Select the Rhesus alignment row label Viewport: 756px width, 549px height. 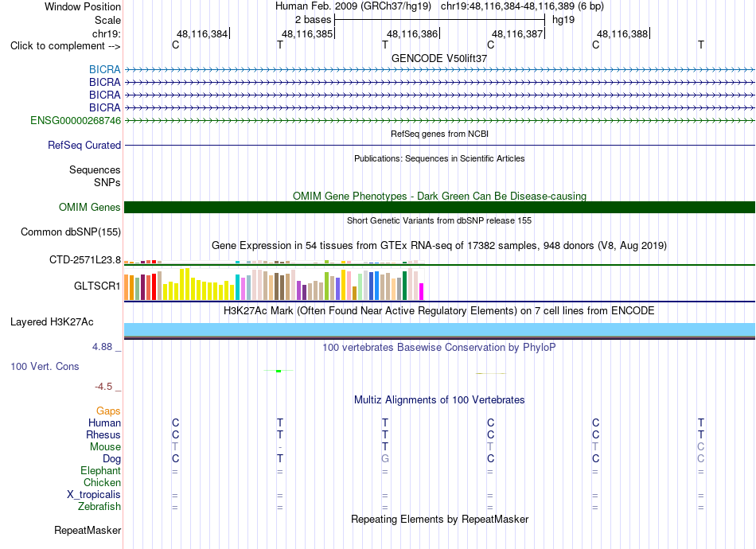click(103, 434)
